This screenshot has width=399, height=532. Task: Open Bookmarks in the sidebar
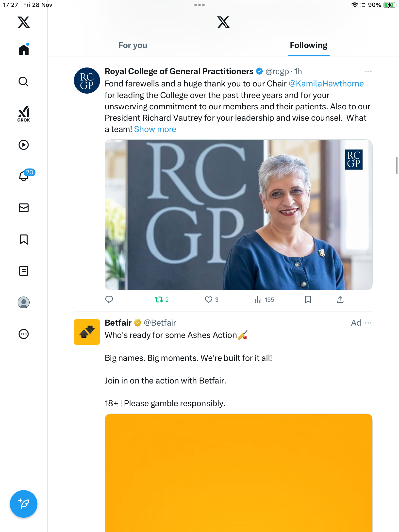tap(24, 239)
